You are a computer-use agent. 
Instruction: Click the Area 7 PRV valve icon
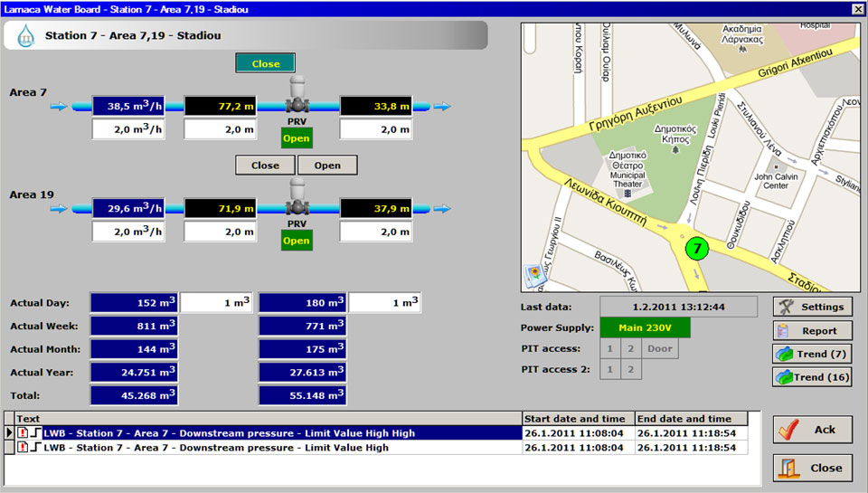point(297,94)
